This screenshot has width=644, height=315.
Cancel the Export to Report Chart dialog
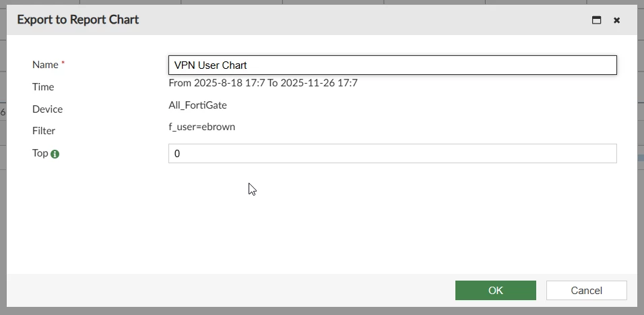(586, 290)
